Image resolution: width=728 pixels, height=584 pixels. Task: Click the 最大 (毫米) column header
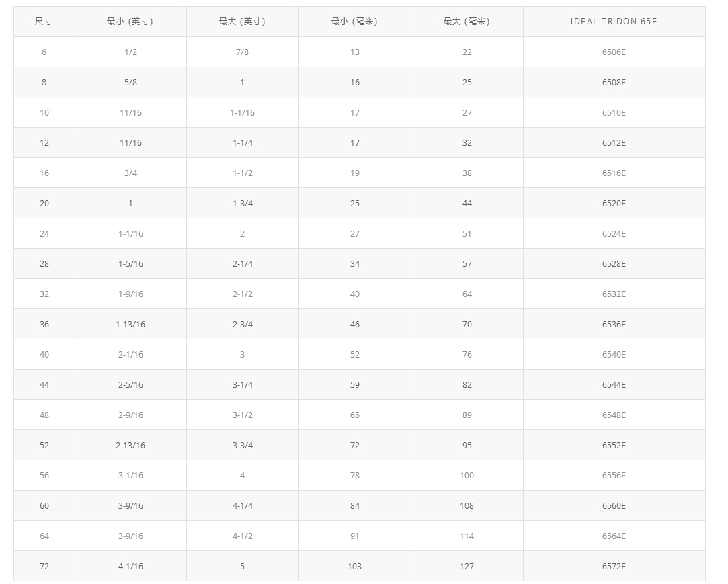(x=467, y=22)
